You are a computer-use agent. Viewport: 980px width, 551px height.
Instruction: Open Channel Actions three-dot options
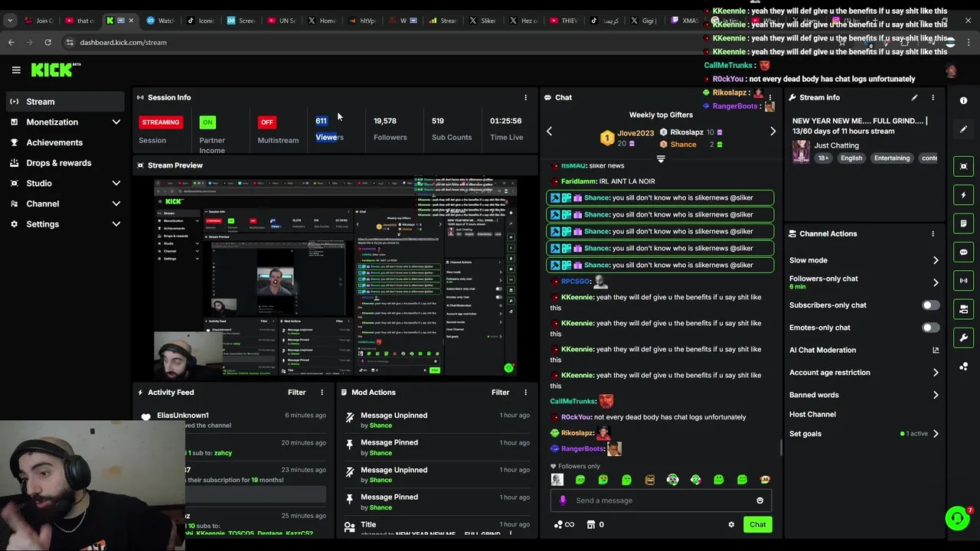(933, 233)
